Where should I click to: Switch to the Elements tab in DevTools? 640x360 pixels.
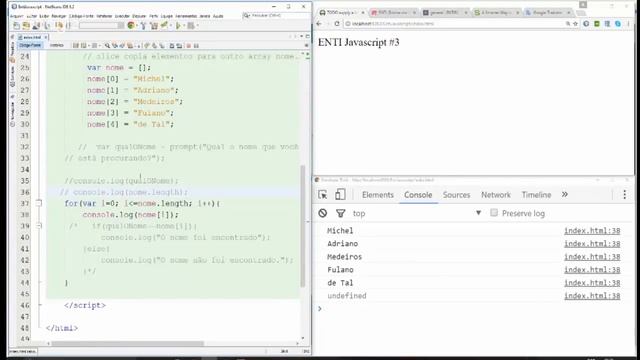tap(378, 195)
